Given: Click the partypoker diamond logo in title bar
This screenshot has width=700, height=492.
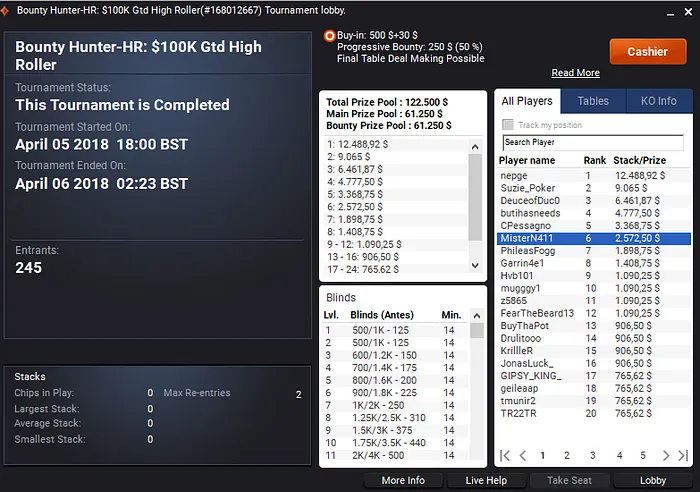Looking at the screenshot, I should (x=5, y=11).
